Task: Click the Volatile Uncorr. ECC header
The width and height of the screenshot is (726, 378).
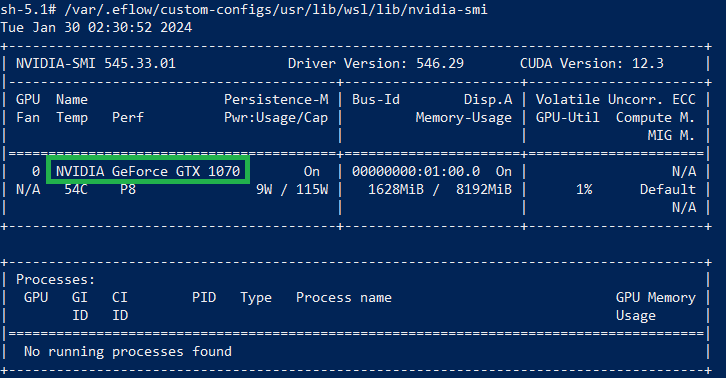Action: pyautogui.click(x=615, y=100)
